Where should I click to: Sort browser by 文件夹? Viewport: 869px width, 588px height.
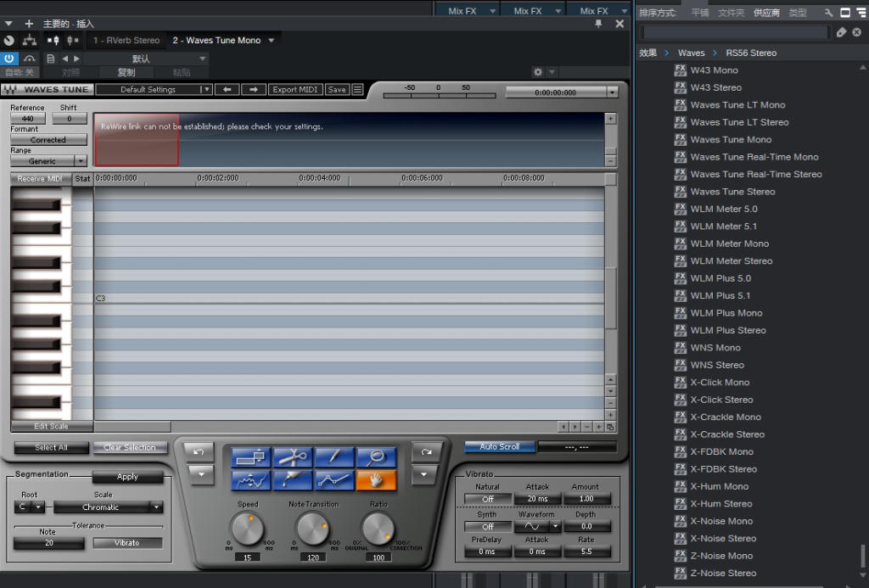click(x=731, y=12)
